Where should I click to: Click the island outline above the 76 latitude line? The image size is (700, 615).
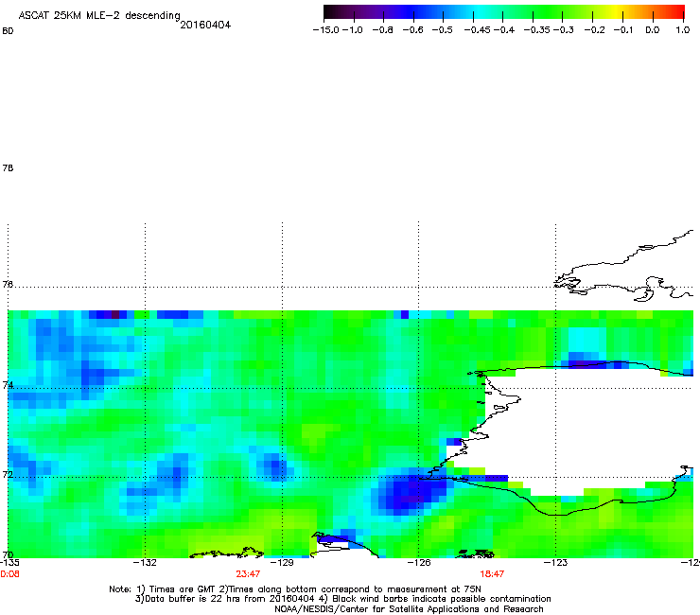click(x=623, y=267)
